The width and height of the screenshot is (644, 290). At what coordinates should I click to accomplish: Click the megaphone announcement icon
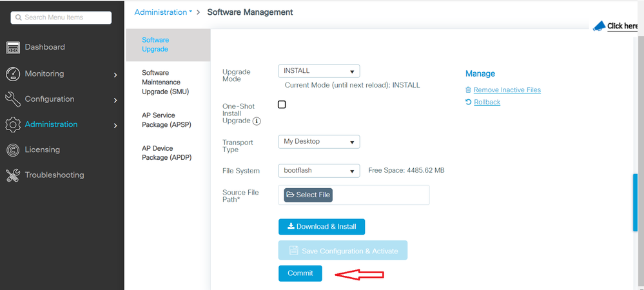[x=599, y=26]
